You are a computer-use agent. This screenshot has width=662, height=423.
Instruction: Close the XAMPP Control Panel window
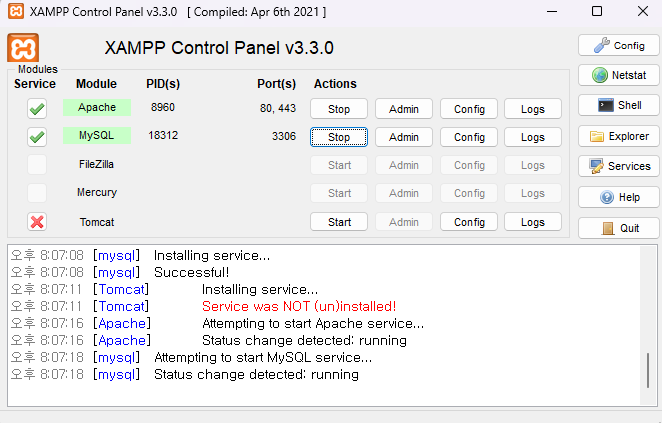pos(643,11)
